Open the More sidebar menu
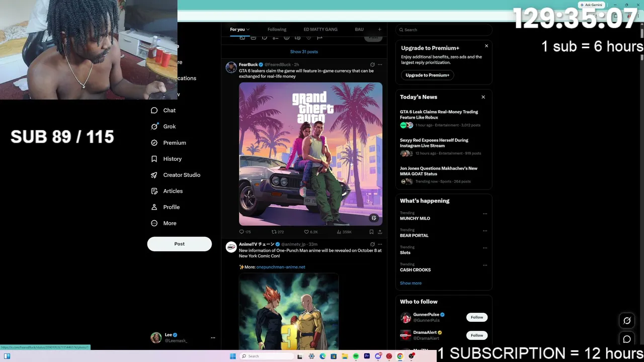 coord(164,223)
